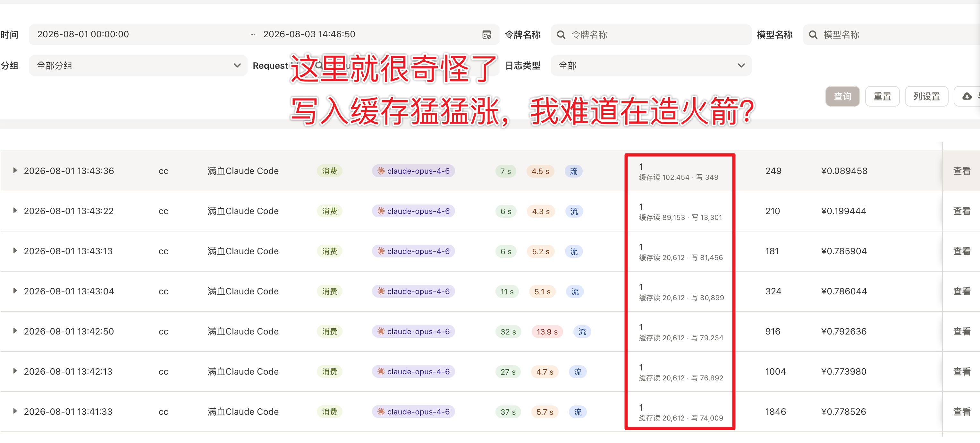This screenshot has height=443, width=980.
Task: Expand the log row at 13:41:33
Action: (x=15, y=411)
